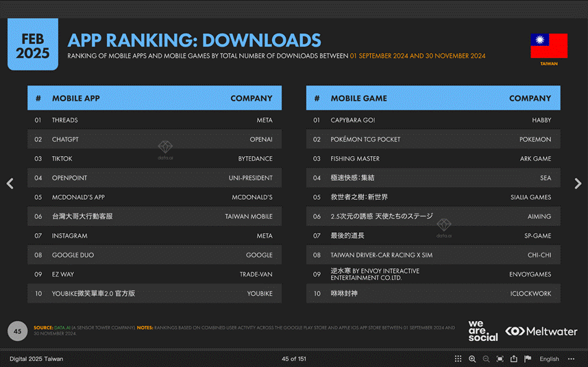The image size is (588, 367).
Task: Select the ChatGPT row in mobile apps
Action: click(x=154, y=139)
